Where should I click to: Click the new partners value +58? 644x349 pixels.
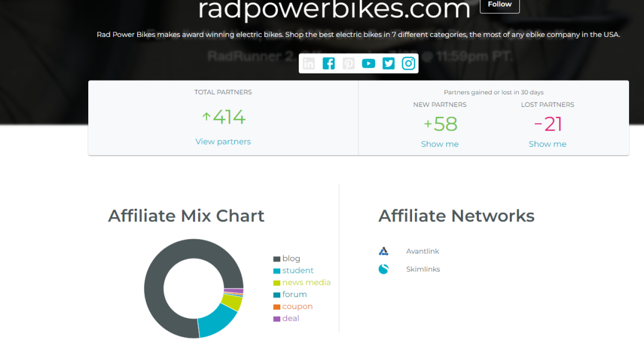click(440, 123)
